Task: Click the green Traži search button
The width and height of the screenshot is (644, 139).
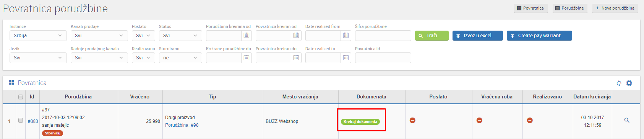Action: pos(432,36)
